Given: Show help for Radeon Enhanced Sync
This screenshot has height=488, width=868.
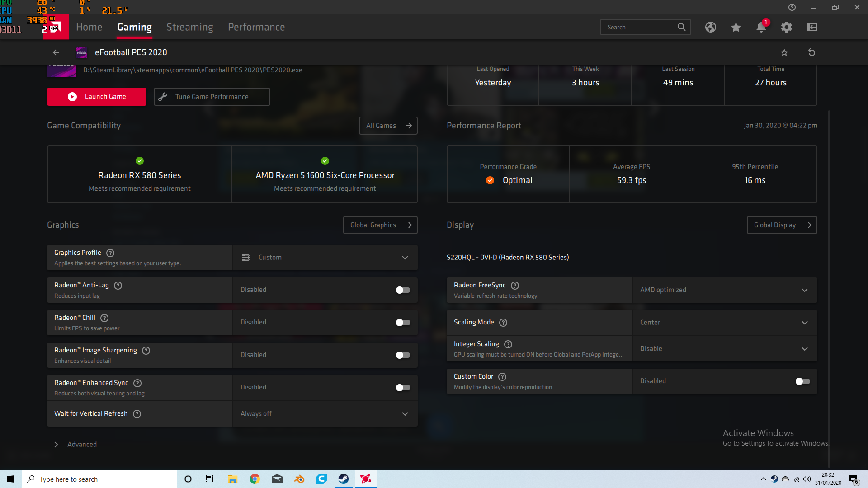Looking at the screenshot, I should (138, 383).
